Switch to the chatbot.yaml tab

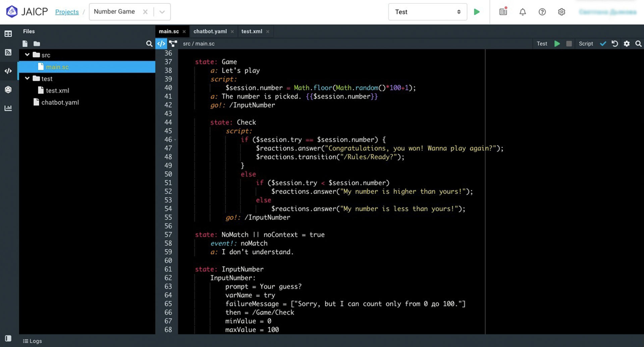210,31
